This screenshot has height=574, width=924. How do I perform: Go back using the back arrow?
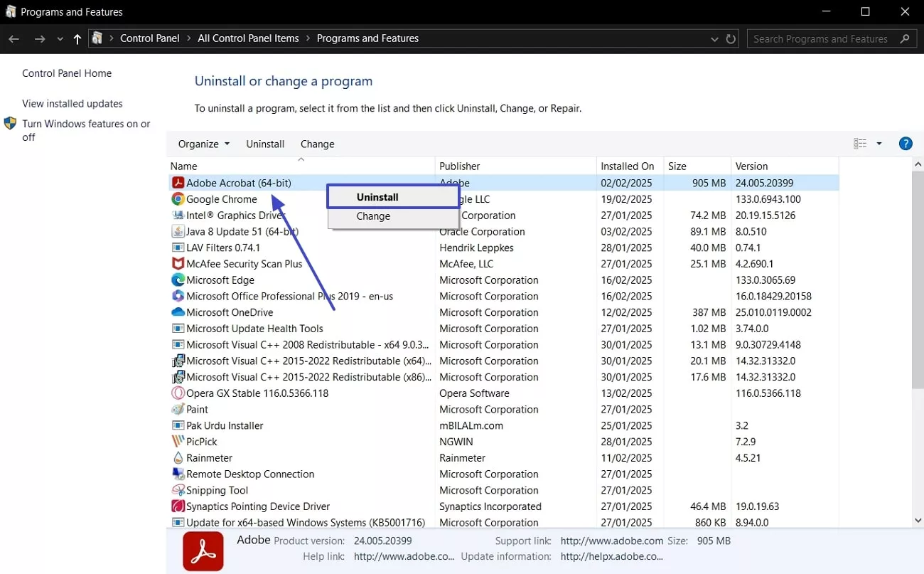[14, 38]
